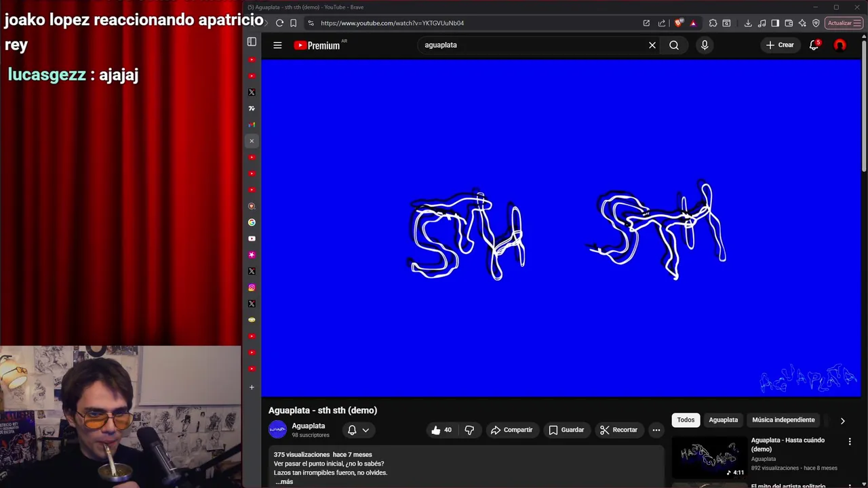The image size is (868, 488).
Task: Click Actualizar browser update button
Action: 844,23
